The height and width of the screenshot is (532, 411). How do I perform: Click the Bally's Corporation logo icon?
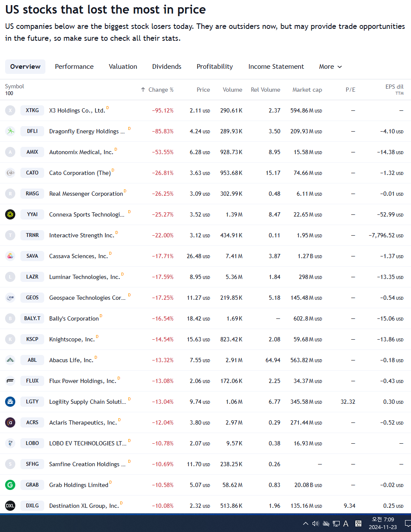point(10,318)
